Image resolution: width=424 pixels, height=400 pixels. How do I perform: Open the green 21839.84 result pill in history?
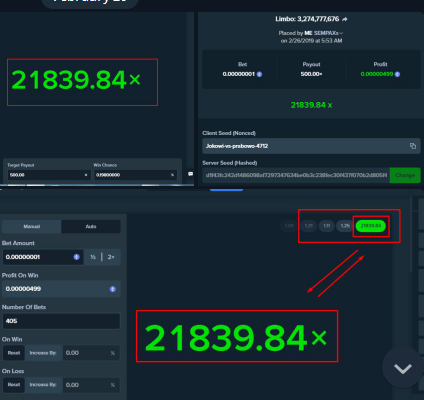[x=371, y=226]
